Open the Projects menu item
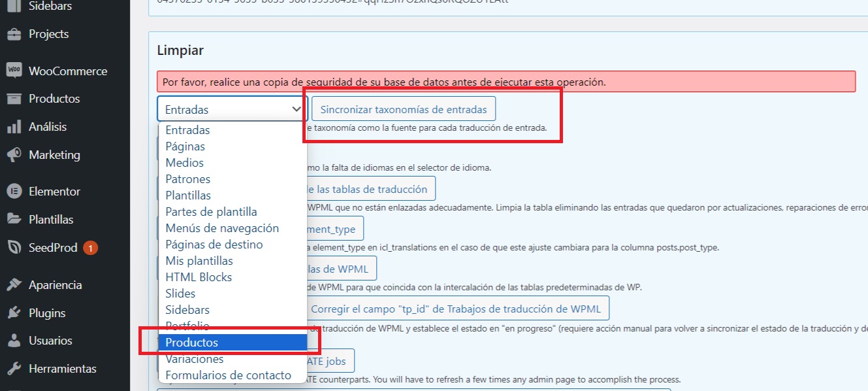Screen dimensions: 868x391 [x=48, y=34]
